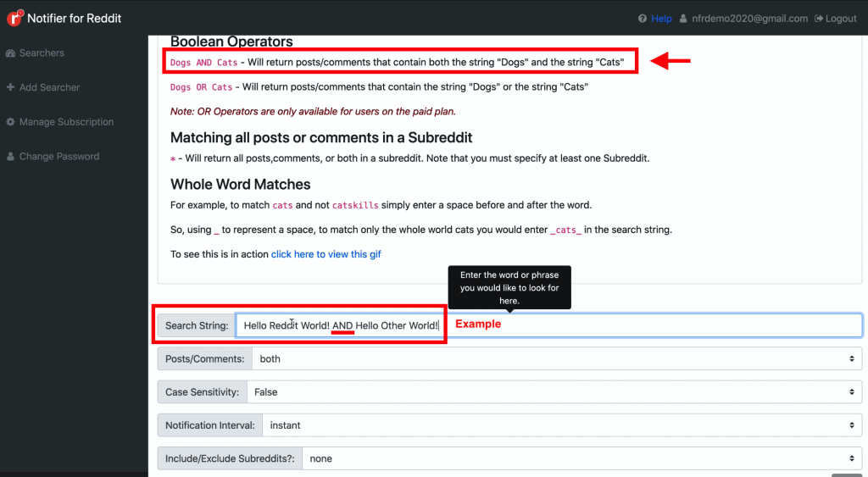
Task: Click the Add Searcher plus icon
Action: pos(10,87)
